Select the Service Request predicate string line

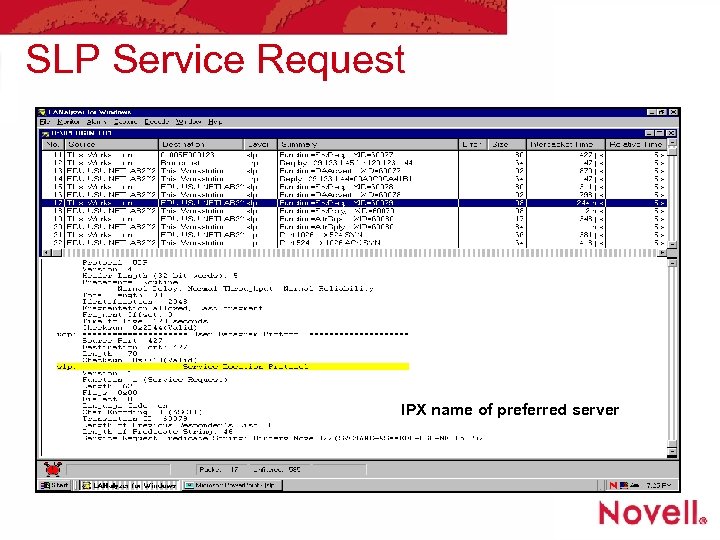point(283,438)
